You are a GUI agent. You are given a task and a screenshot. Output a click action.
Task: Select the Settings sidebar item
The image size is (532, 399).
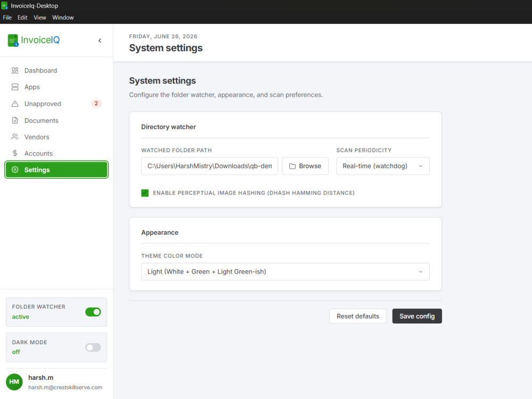(x=56, y=170)
